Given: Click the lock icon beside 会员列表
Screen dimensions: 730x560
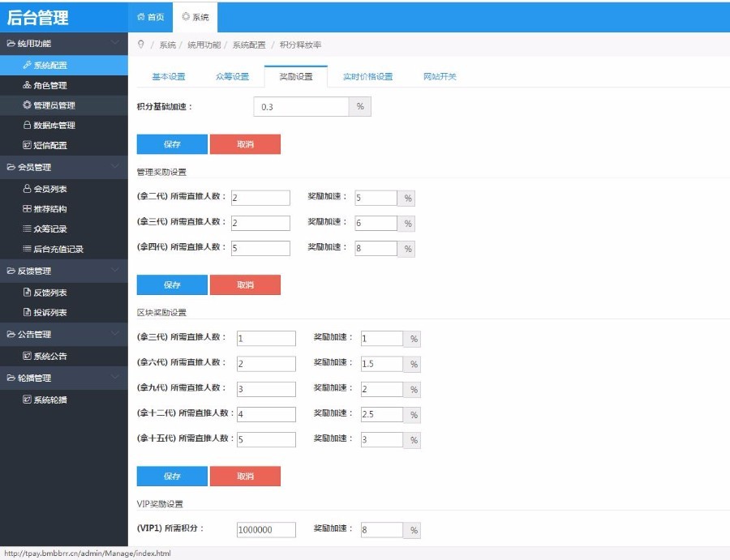Looking at the screenshot, I should pos(27,189).
